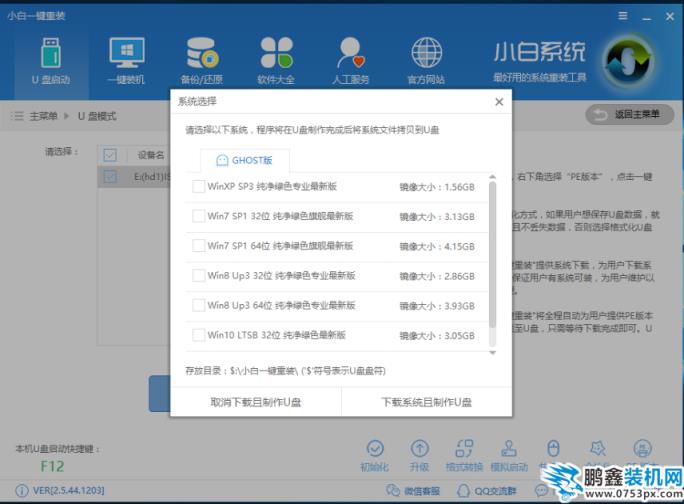The image size is (684, 504).
Task: Click the 镜像大小：4.15GB text
Action: [x=437, y=247]
